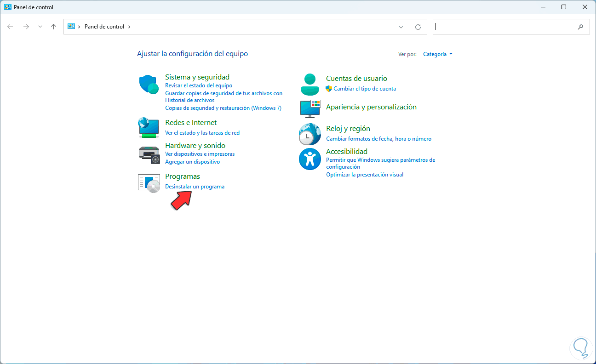
Task: Click the Apariencia y personalización monitor icon
Action: 310,108
